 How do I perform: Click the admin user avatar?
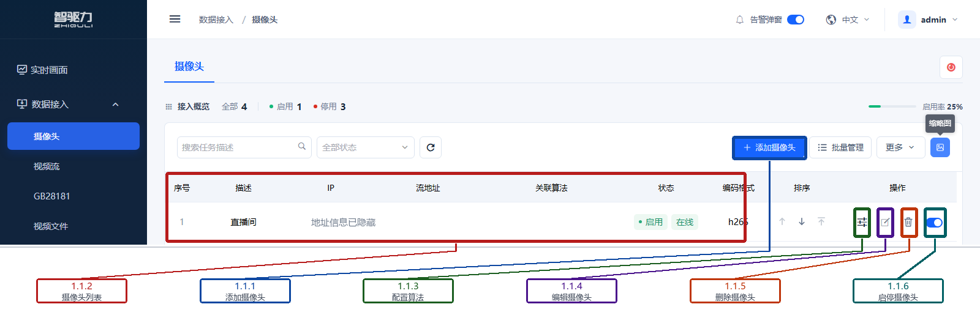point(907,20)
